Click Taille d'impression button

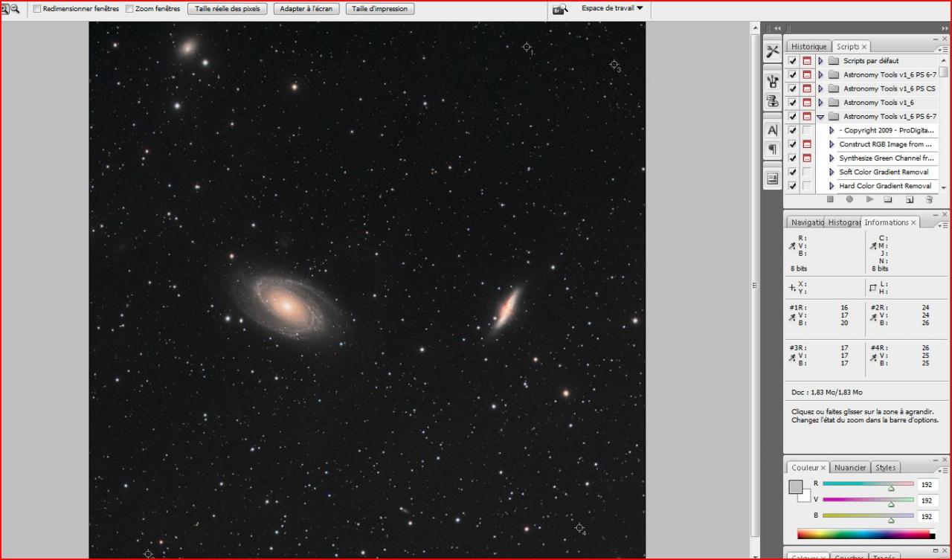[379, 9]
